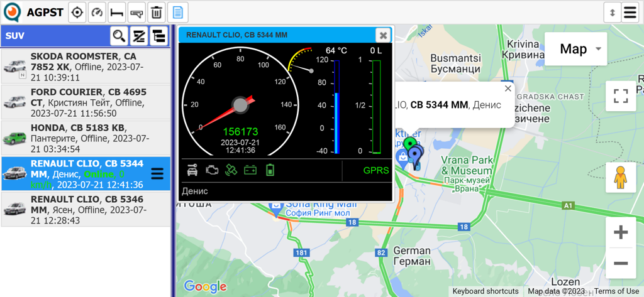Click the Skoda Roomster car thumbnail

pos(14,66)
